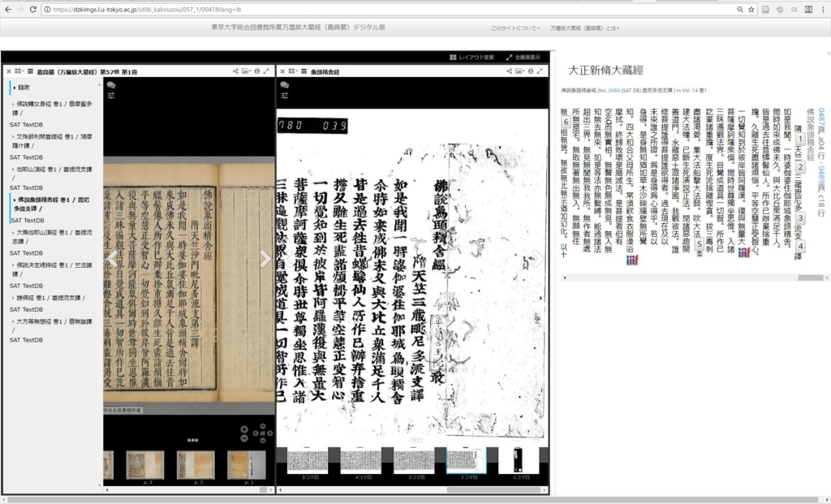The height and width of the screenshot is (504, 831).
Task: Select the highlighted 佛説象頭精舎經 巻1 entry
Action: [52, 204]
